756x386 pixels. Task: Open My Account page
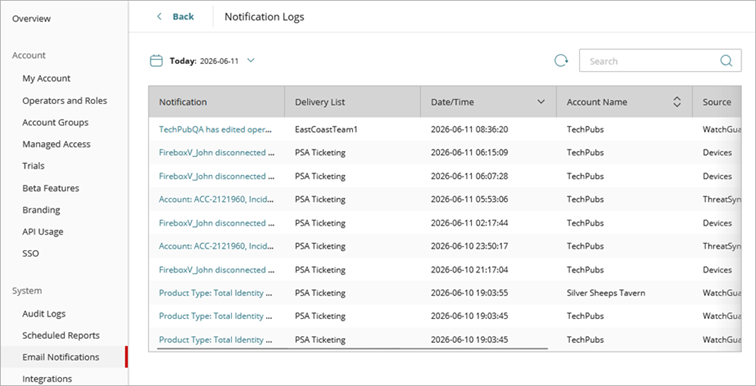pos(46,78)
